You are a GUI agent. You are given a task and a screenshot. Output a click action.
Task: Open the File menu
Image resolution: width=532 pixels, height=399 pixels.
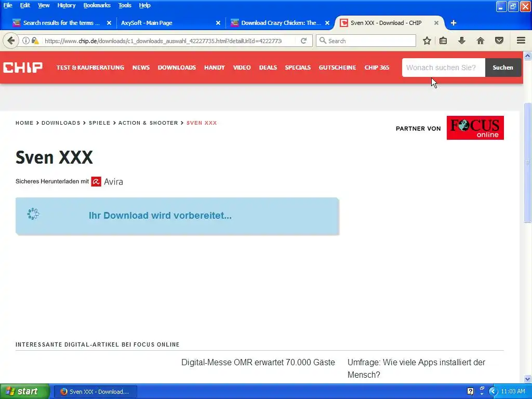[x=8, y=5]
